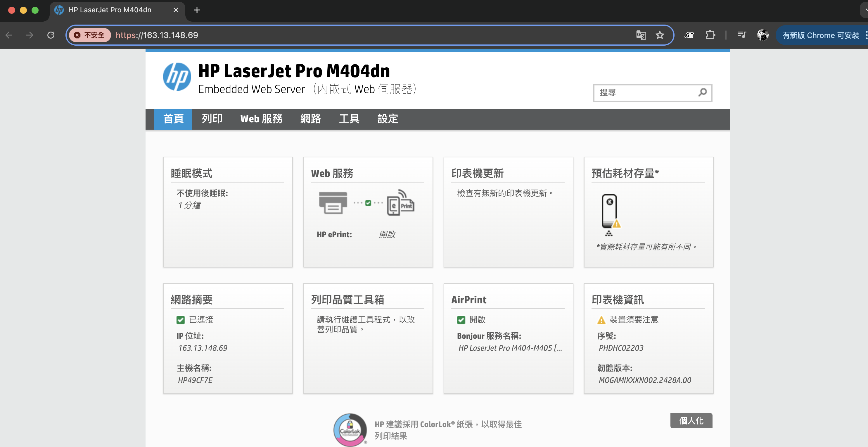
Task: Click the HP LaserJet Pro M404dn page title
Action: pos(294,71)
